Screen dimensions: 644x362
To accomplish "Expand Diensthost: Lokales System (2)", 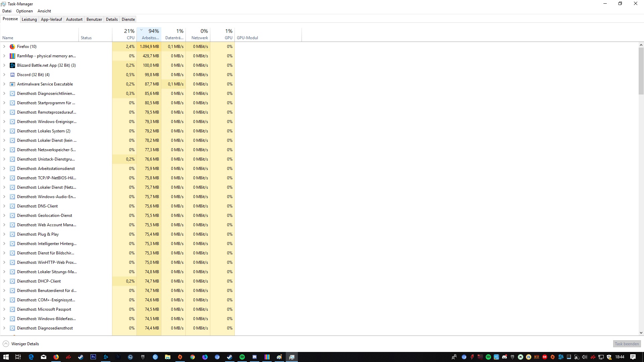I will [4, 131].
